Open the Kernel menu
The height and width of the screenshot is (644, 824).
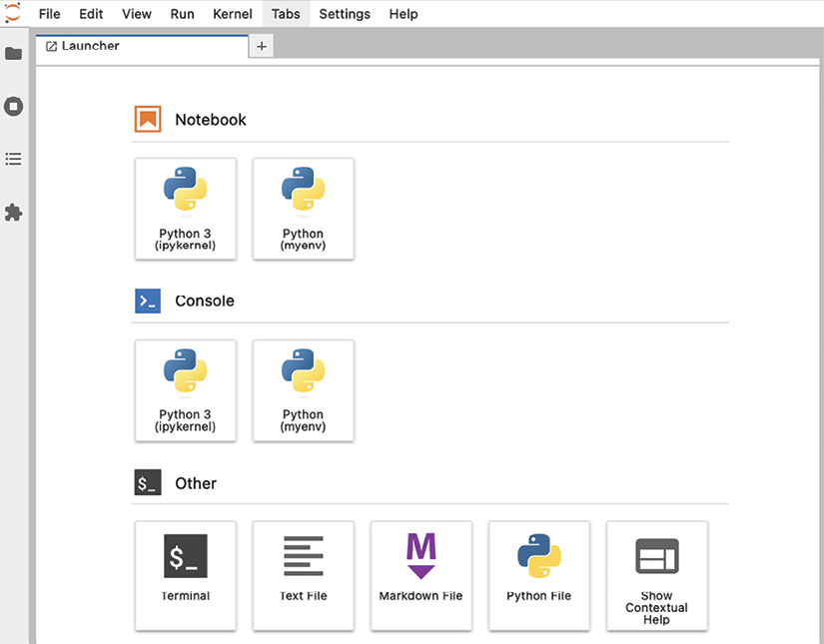coord(233,14)
